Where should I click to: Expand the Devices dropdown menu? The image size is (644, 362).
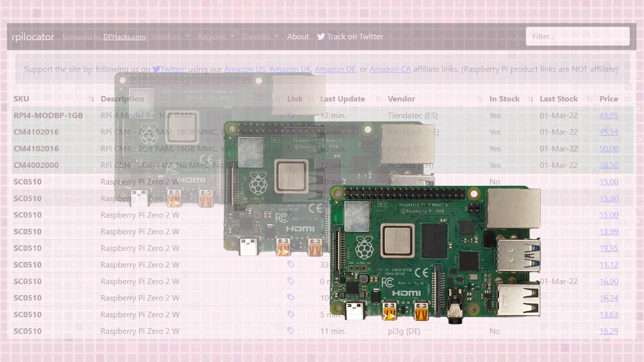coord(261,36)
